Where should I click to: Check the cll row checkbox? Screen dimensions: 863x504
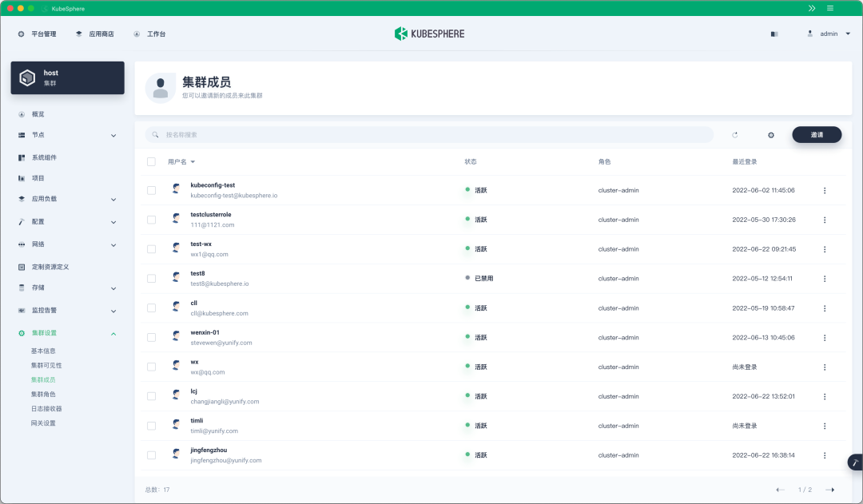pos(151,308)
